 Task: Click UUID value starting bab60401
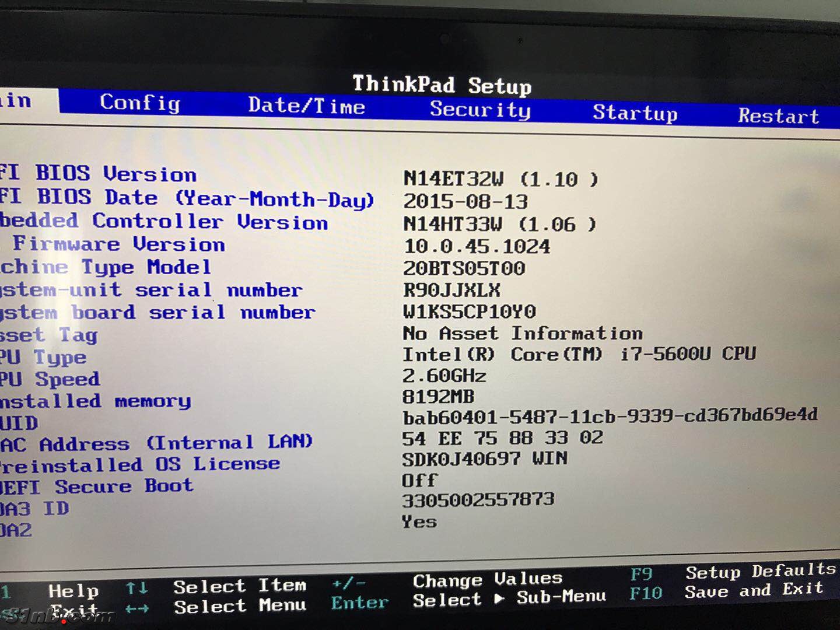pos(610,416)
